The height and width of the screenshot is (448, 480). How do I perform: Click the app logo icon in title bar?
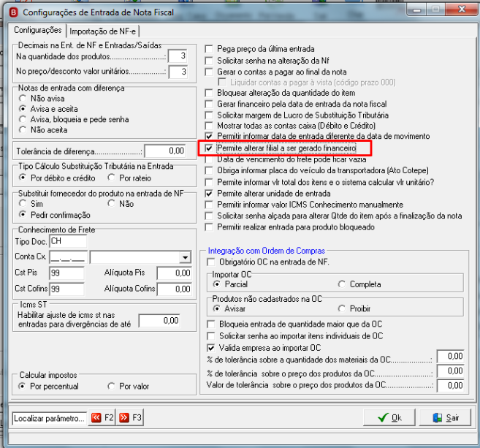tap(13, 12)
